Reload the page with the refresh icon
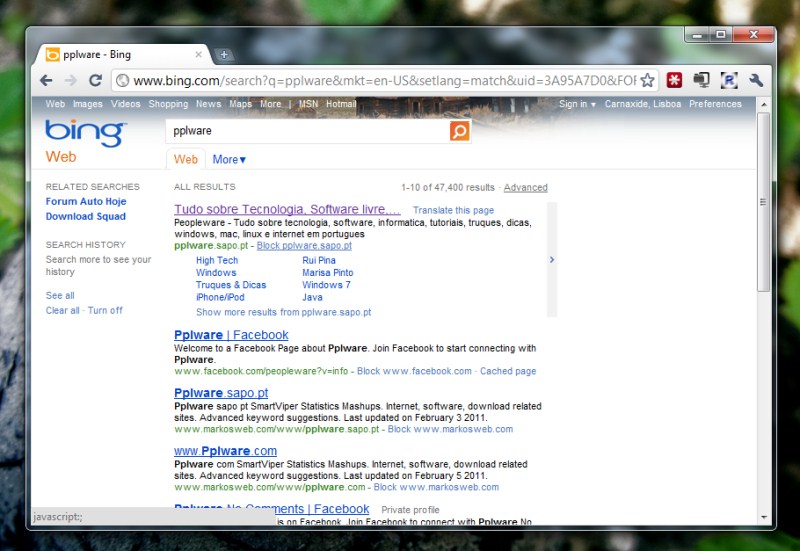This screenshot has width=800, height=551. [x=95, y=81]
